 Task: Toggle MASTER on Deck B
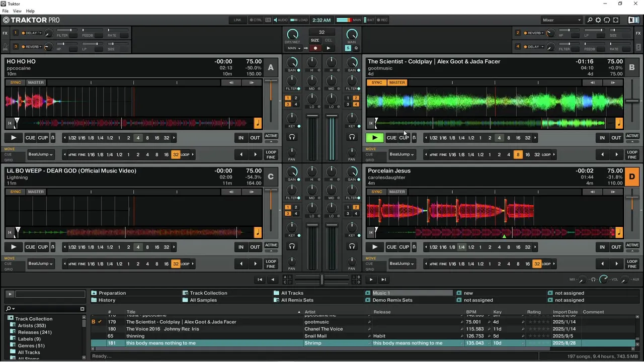(x=397, y=82)
